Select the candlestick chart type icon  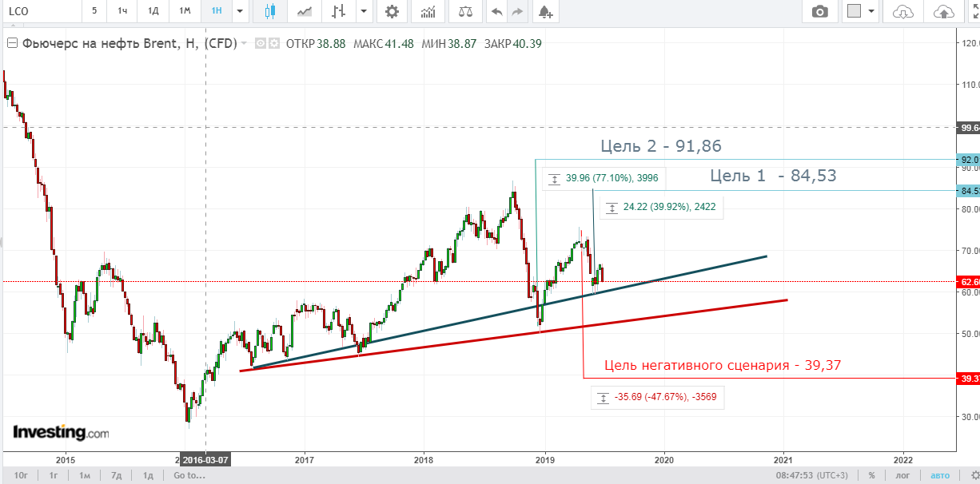tap(269, 11)
